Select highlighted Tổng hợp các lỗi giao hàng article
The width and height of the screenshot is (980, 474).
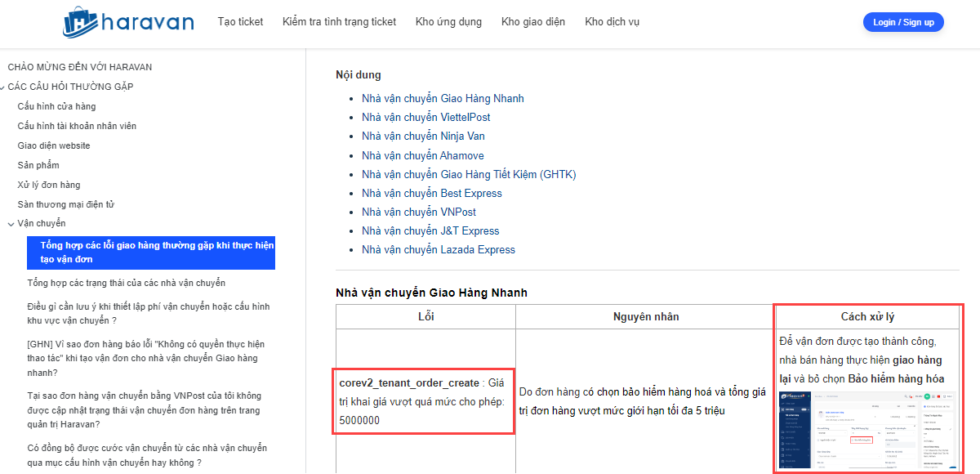(x=151, y=253)
